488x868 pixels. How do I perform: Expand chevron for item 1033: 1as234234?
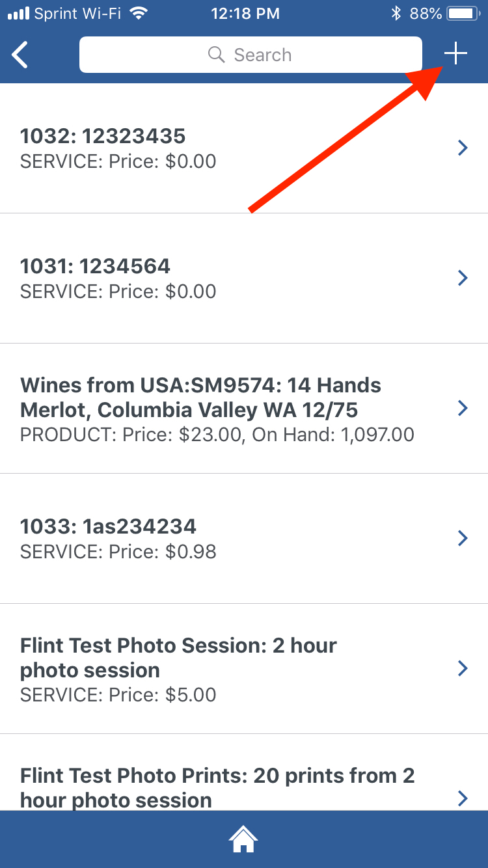point(463,539)
